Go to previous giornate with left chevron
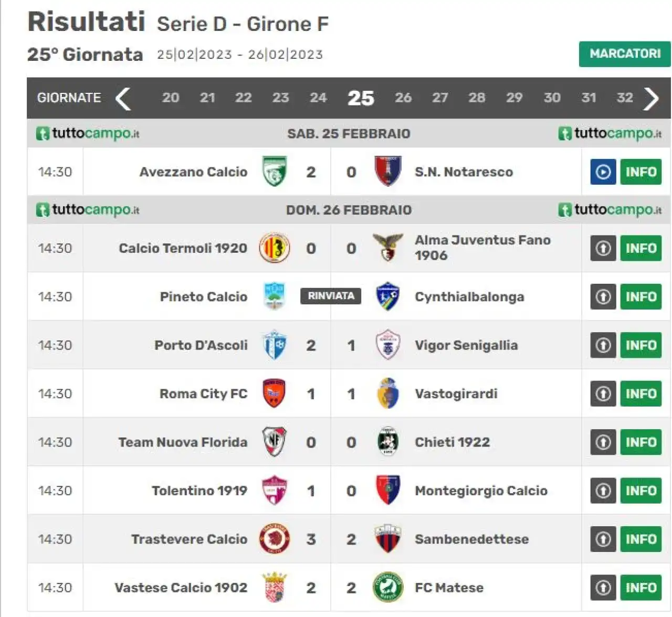The height and width of the screenshot is (617, 672). 123,98
